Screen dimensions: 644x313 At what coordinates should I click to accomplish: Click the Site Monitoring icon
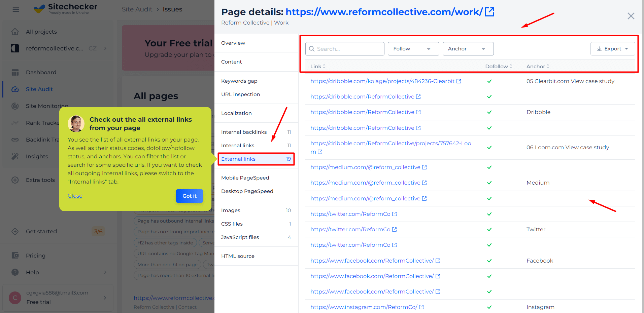[15, 106]
